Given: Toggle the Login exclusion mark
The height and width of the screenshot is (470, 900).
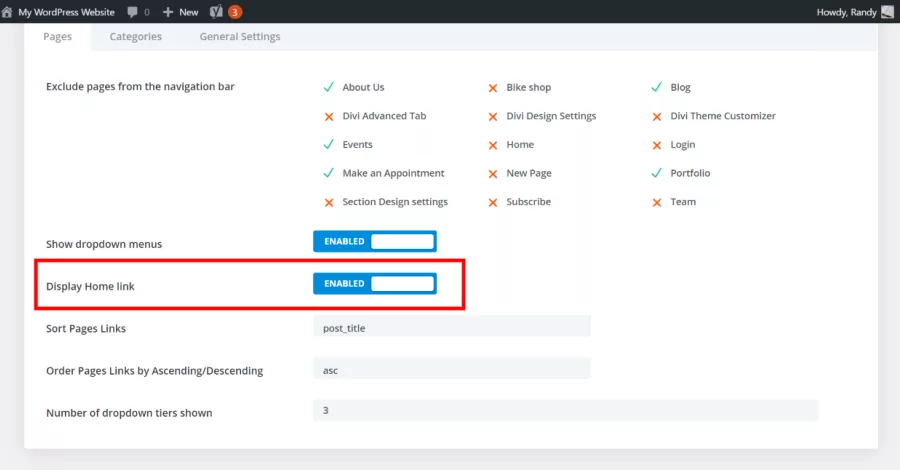Looking at the screenshot, I should pyautogui.click(x=657, y=145).
